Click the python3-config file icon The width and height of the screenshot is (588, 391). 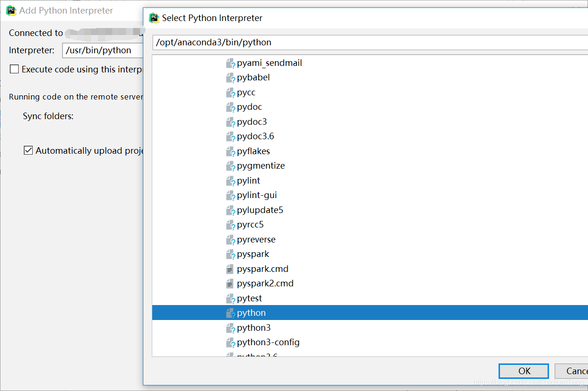click(230, 342)
